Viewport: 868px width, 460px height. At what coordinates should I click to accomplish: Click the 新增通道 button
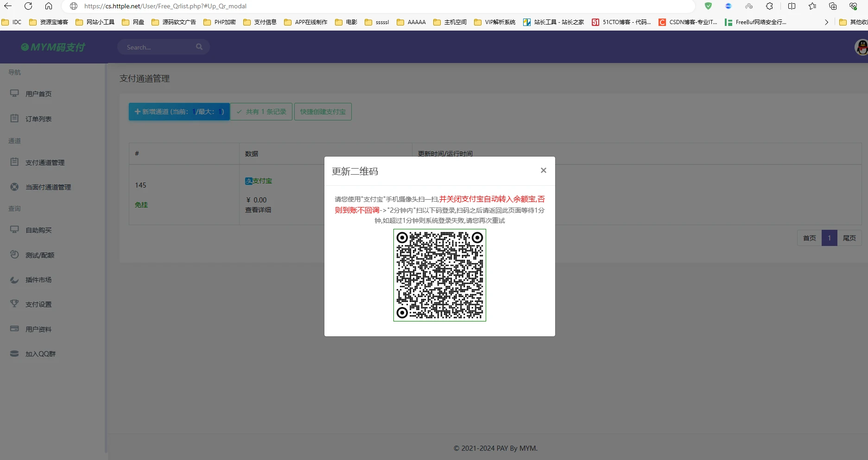click(179, 112)
